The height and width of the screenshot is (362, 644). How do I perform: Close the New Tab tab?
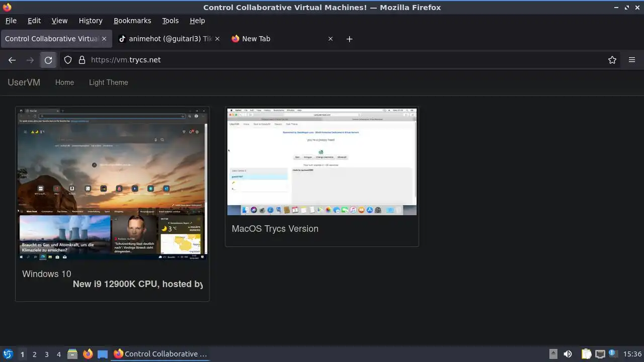click(331, 39)
